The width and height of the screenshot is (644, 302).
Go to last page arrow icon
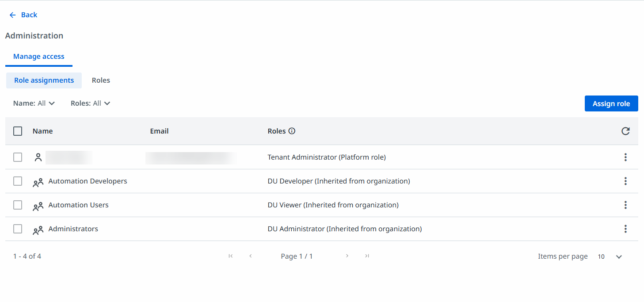(x=367, y=256)
